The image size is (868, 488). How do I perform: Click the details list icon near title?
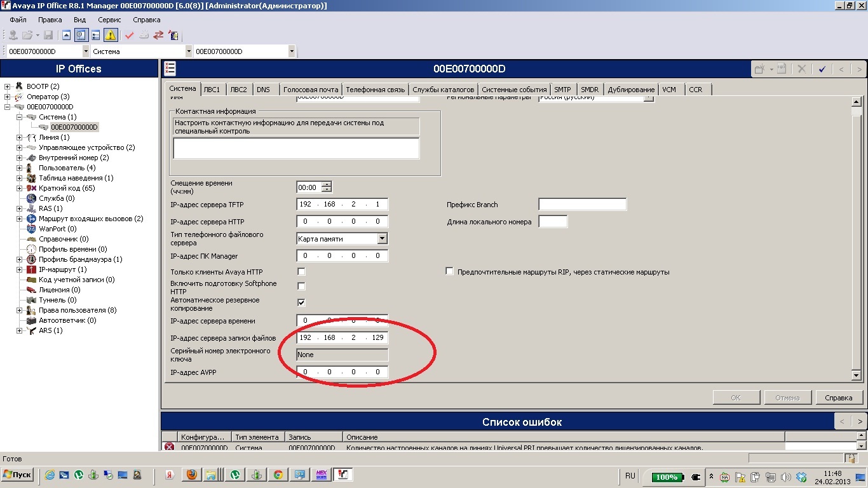pos(169,69)
